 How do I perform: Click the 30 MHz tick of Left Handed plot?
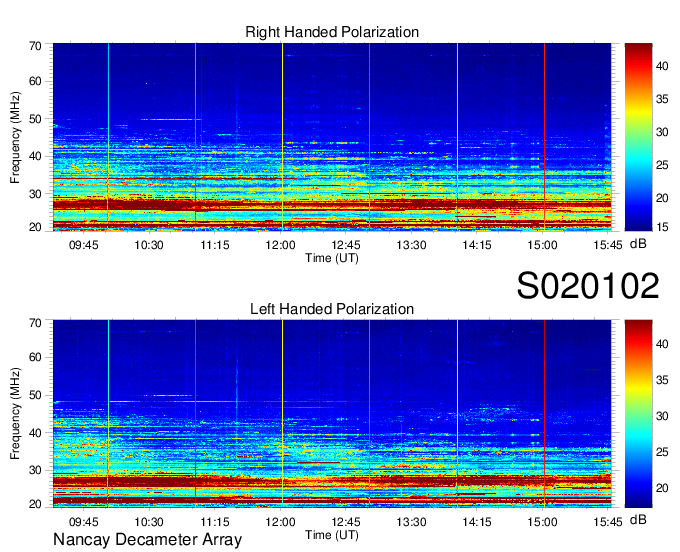pyautogui.click(x=36, y=470)
